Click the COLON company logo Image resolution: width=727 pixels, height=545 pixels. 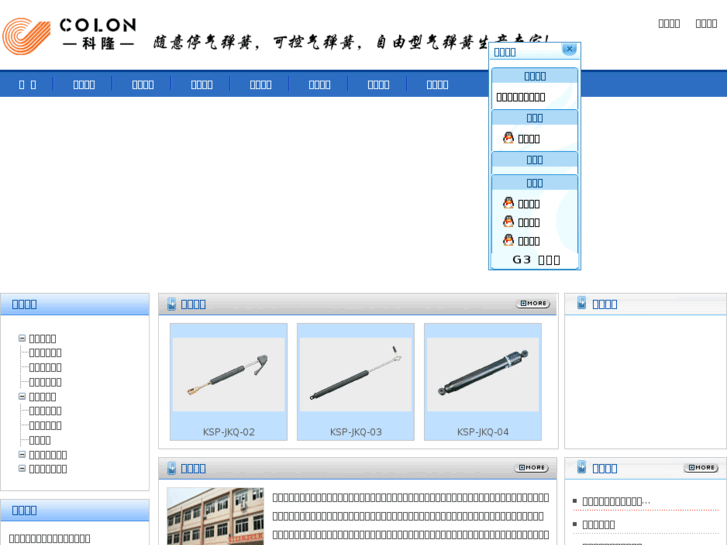70,35
